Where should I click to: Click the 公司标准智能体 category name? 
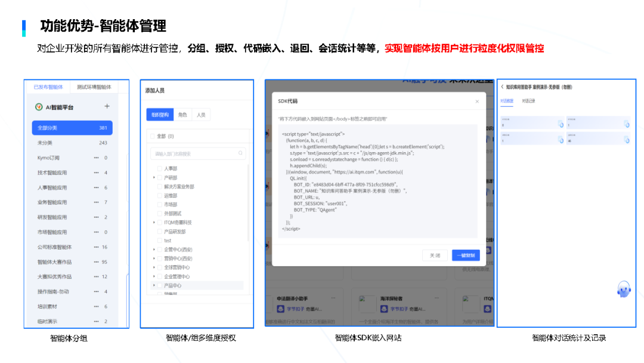tap(54, 247)
